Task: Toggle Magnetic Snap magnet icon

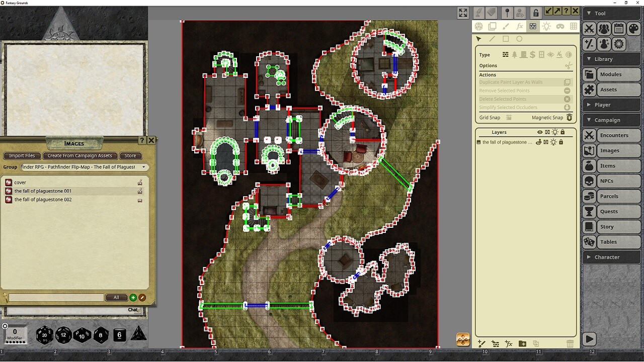Action: click(x=569, y=118)
